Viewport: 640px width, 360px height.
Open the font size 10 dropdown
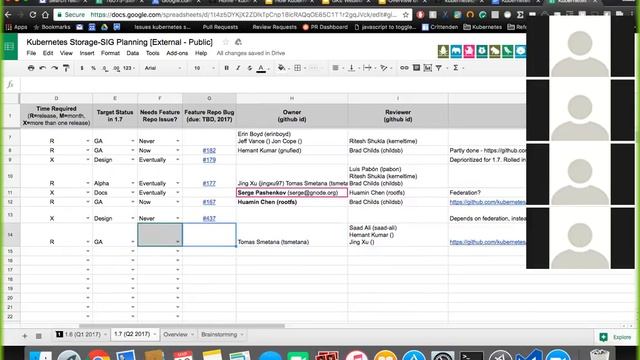(204, 68)
